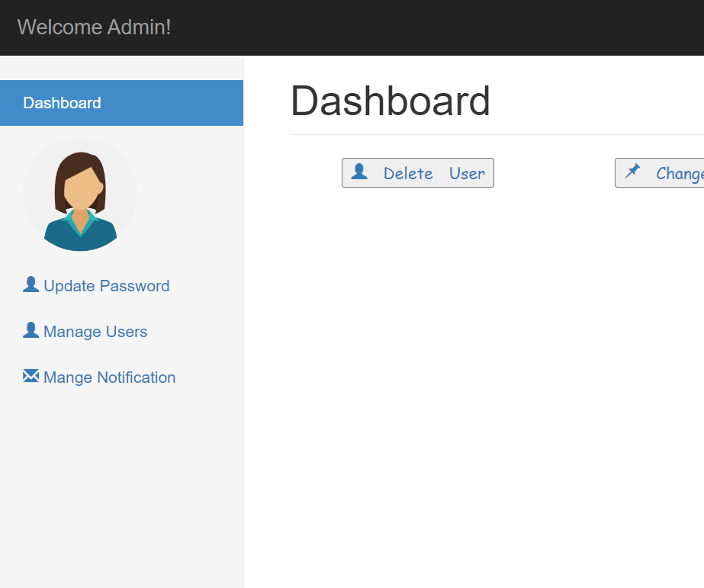The image size is (704, 588).
Task: Click the large Dashboard page heading
Action: point(390,101)
